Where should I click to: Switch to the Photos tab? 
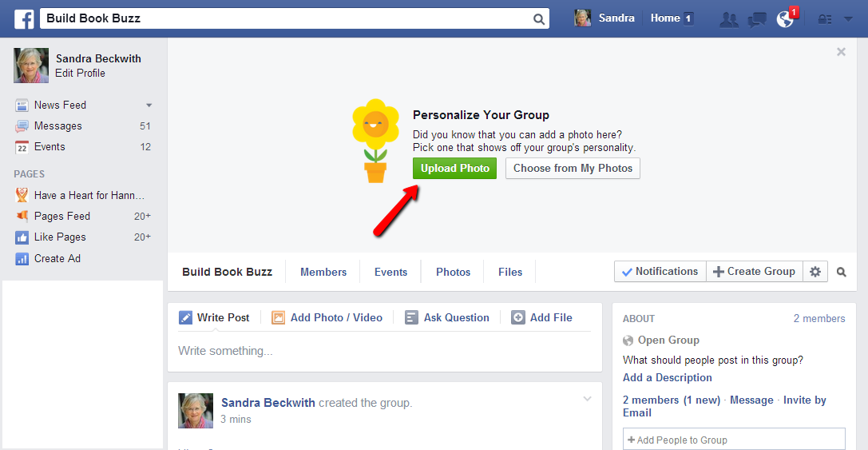tap(453, 272)
